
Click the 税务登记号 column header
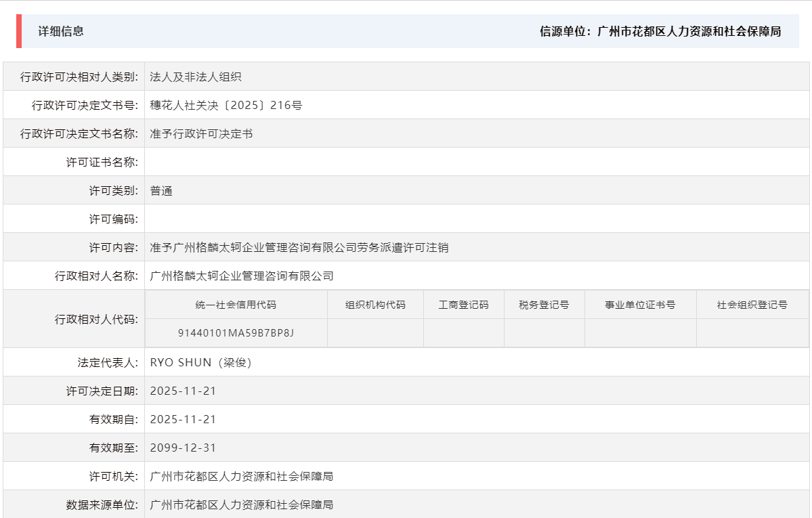[544, 304]
